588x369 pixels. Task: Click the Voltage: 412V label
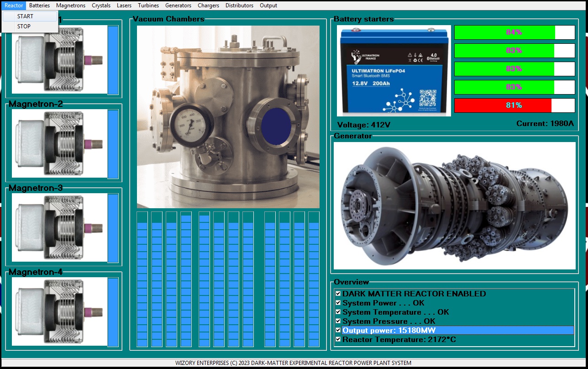click(364, 125)
